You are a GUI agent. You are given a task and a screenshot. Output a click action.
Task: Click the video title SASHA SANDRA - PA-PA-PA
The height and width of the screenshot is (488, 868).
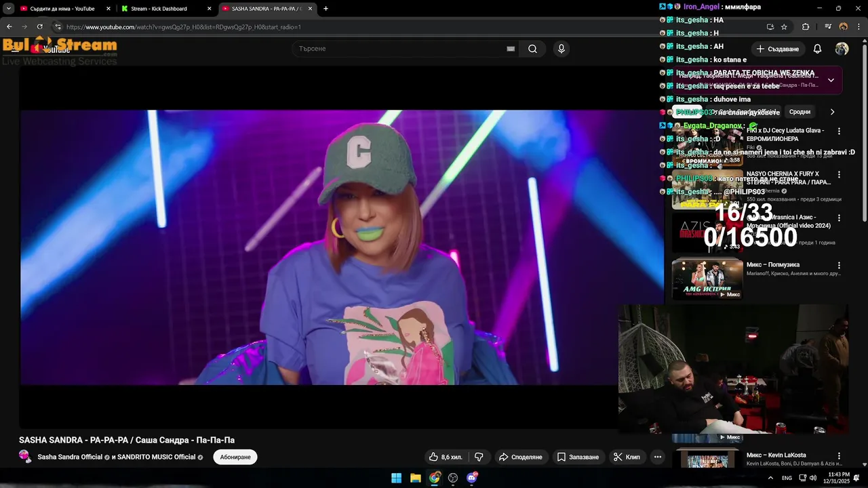coord(127,440)
